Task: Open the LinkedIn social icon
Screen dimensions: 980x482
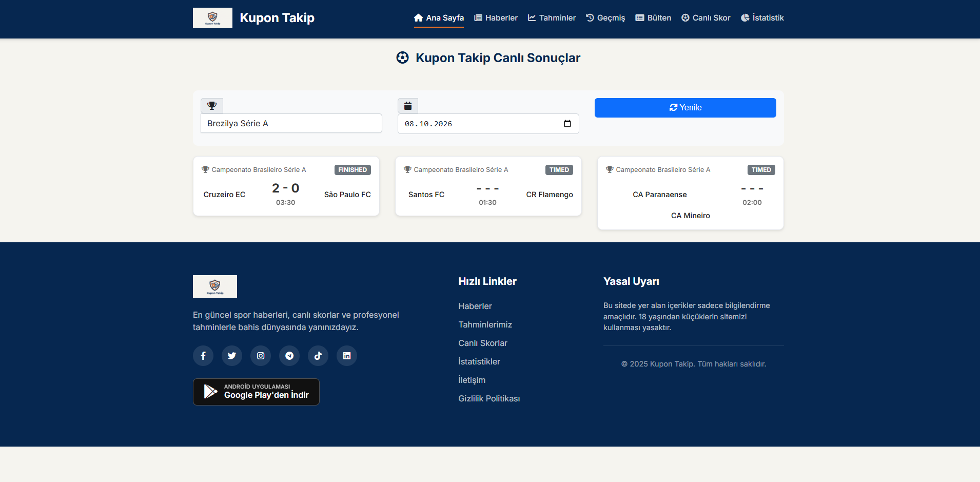Action: point(347,356)
